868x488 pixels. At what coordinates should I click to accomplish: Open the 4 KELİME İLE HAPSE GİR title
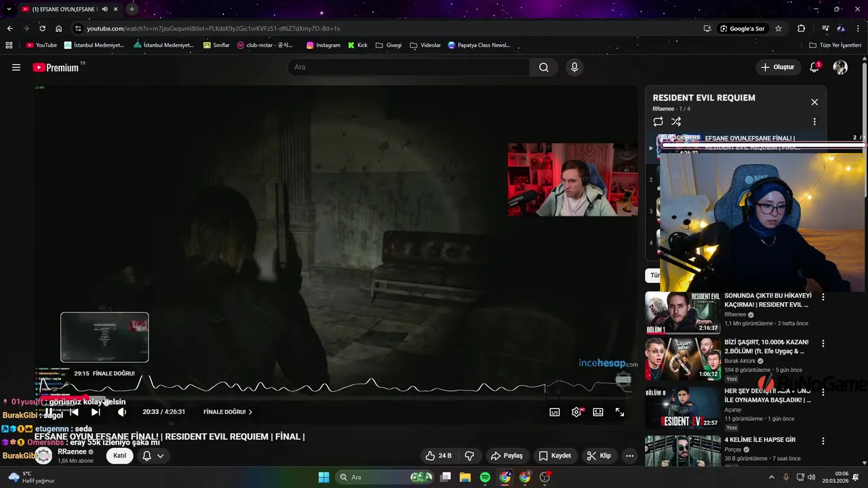click(759, 440)
